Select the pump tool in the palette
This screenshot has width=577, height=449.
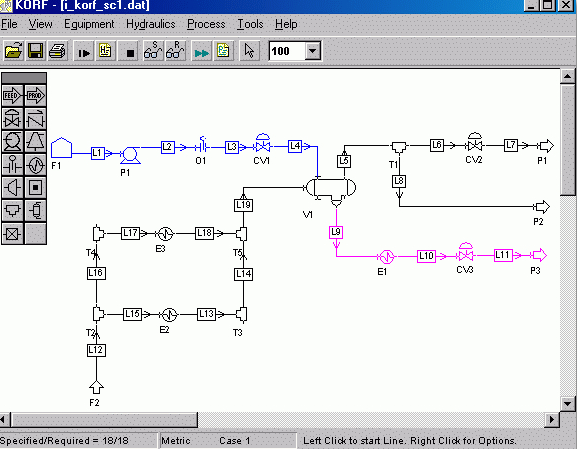coord(13,141)
